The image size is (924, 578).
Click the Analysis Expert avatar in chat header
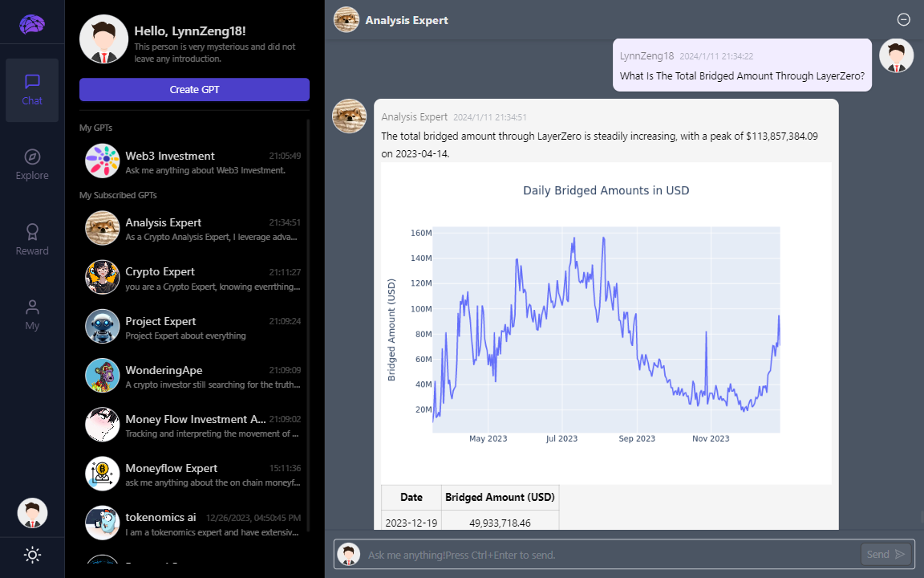click(346, 19)
